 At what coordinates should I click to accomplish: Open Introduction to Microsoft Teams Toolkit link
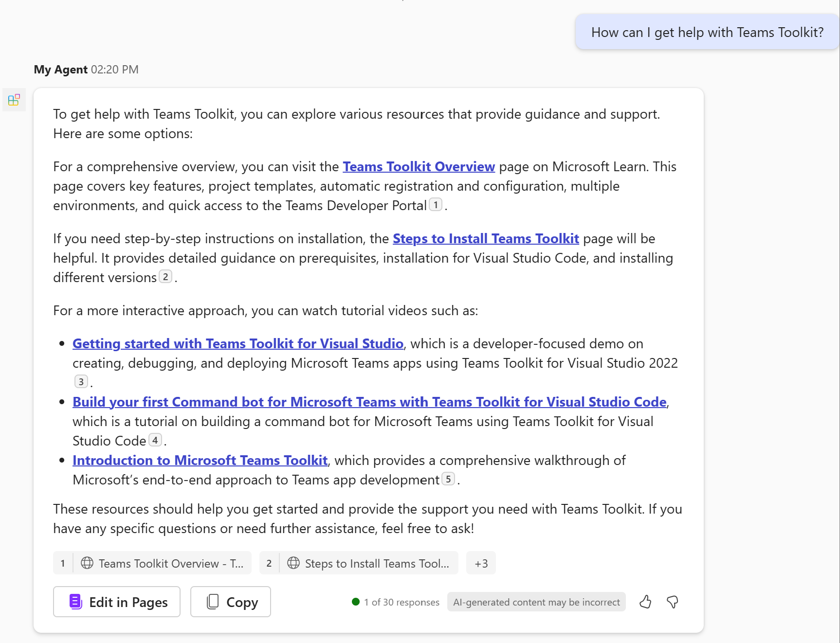click(200, 461)
